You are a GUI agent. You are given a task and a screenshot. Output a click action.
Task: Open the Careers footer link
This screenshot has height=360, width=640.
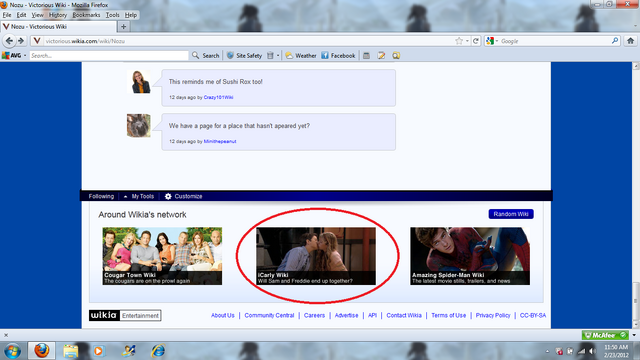(x=314, y=316)
